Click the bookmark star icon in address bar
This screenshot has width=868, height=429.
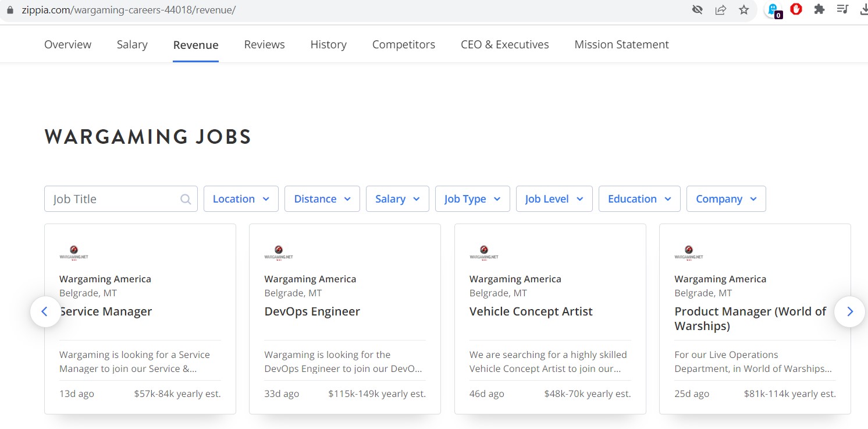point(744,10)
